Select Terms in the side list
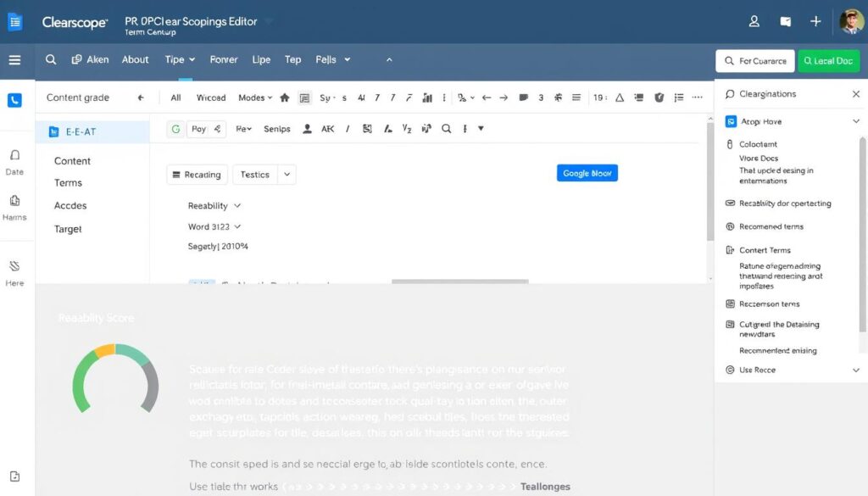The image size is (868, 496). point(68,182)
